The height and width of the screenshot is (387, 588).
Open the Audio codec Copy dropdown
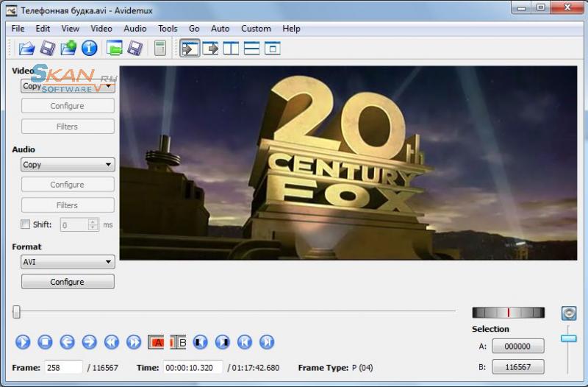pos(68,165)
